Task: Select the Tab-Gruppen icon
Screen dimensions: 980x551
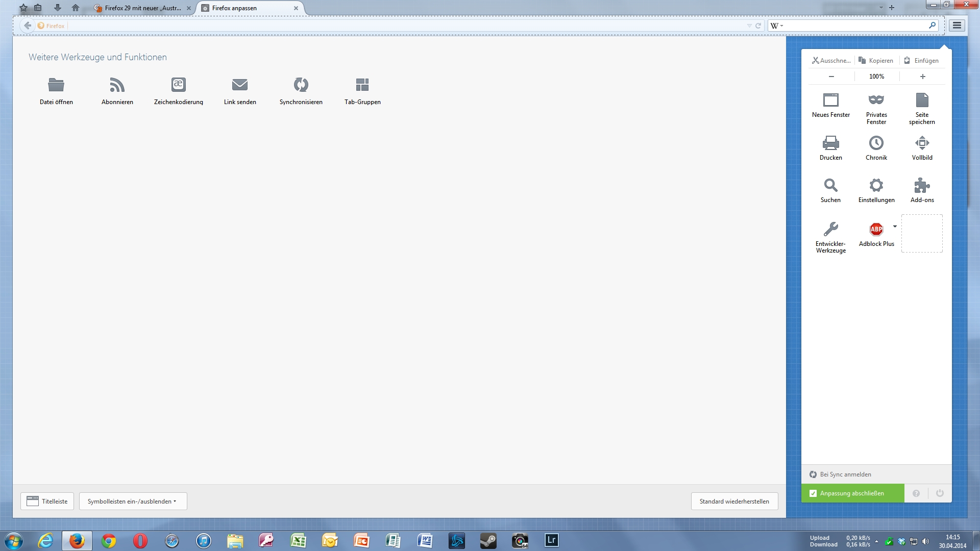Action: coord(362,85)
